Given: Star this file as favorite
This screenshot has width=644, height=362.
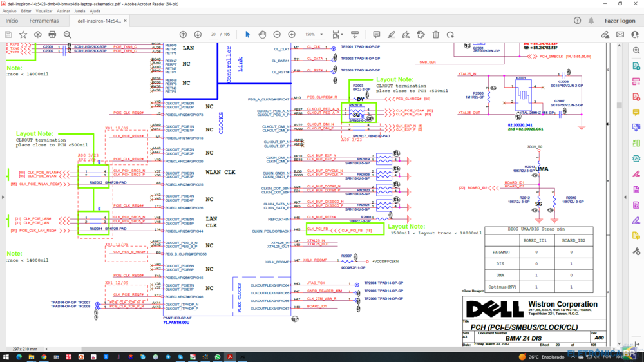Looking at the screenshot, I should (23, 34).
